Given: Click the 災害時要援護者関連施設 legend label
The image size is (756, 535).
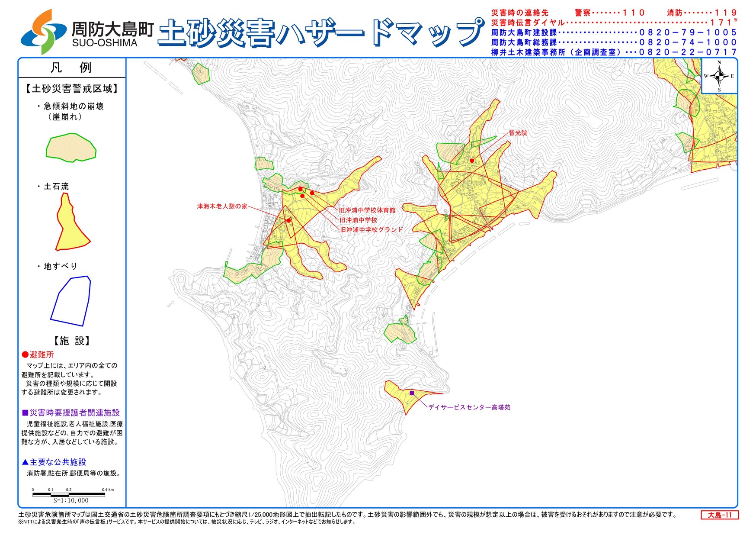Looking at the screenshot, I should tap(74, 413).
